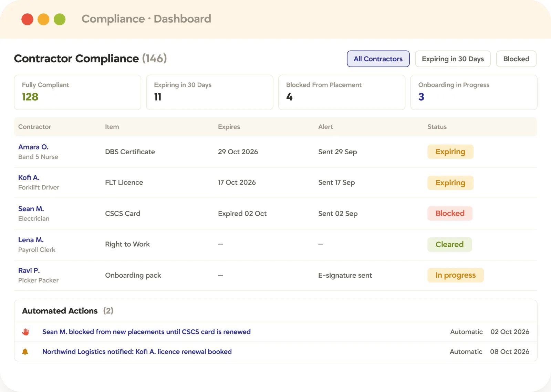
Task: Click the Blocked status badge for Sean M.
Action: (x=450, y=214)
